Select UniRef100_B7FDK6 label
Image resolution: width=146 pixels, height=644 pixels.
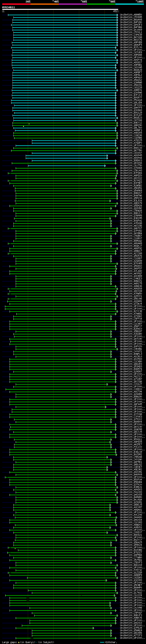131,173
